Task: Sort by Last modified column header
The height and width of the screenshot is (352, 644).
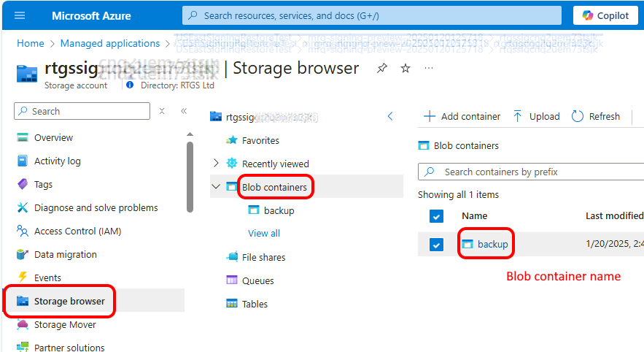Action: (614, 216)
